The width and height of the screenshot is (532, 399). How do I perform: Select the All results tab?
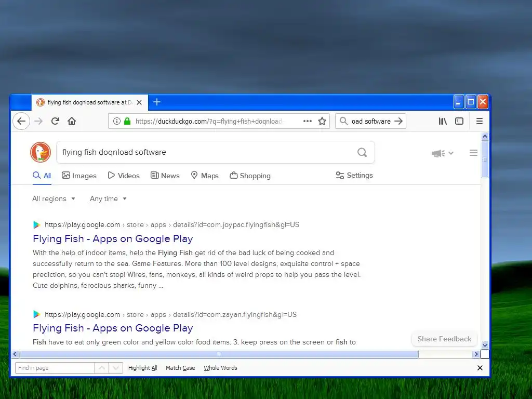42,176
